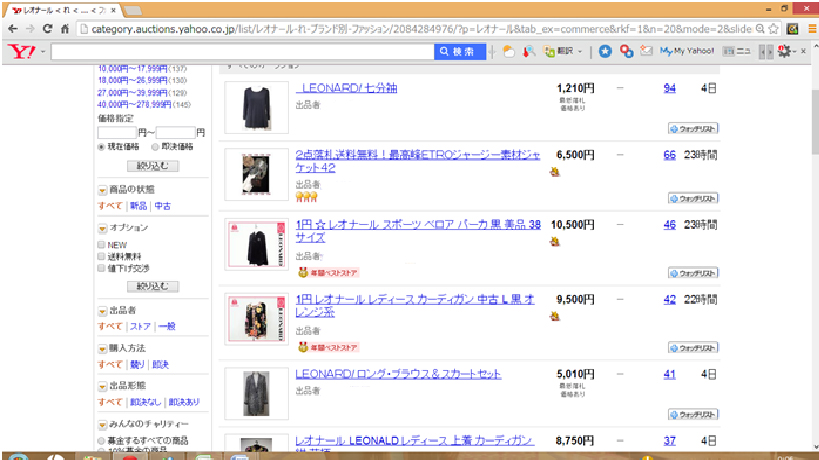
Task: Open the LEONARD/七分袖 listing link
Action: point(346,88)
